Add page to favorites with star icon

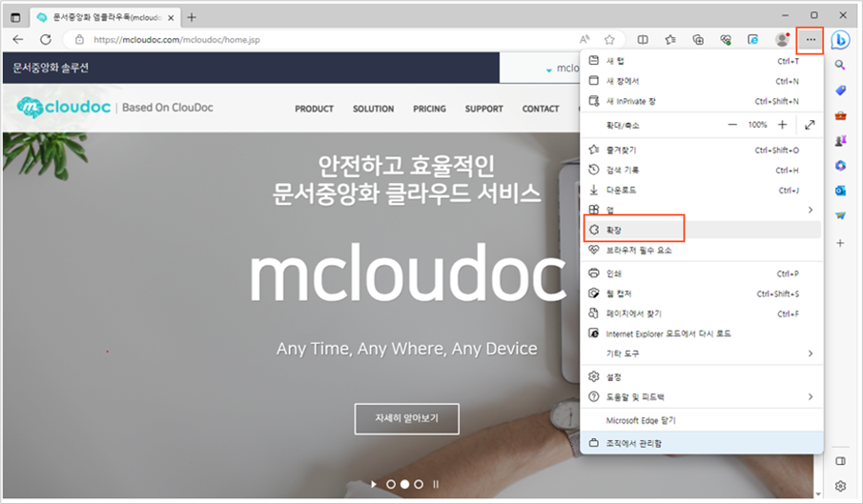point(609,40)
